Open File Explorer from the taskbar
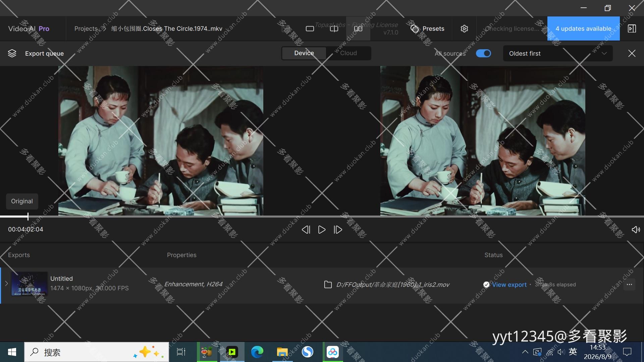The image size is (644, 362). pos(282,352)
